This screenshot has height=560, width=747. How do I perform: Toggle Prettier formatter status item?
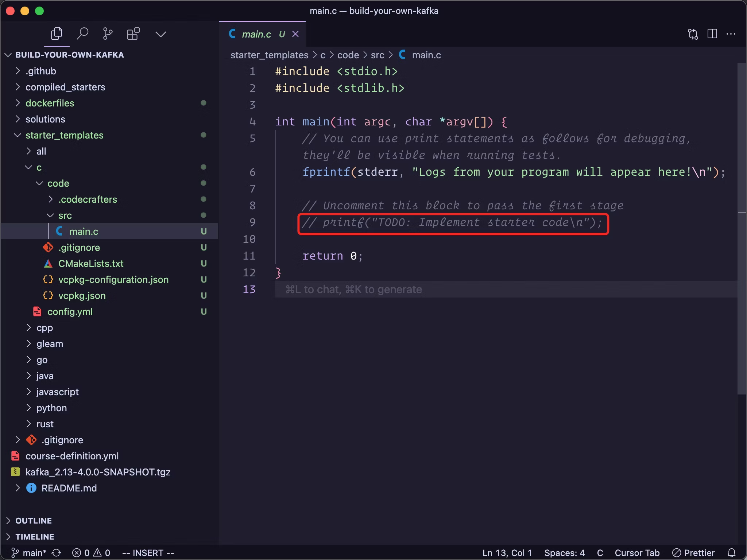(x=693, y=553)
